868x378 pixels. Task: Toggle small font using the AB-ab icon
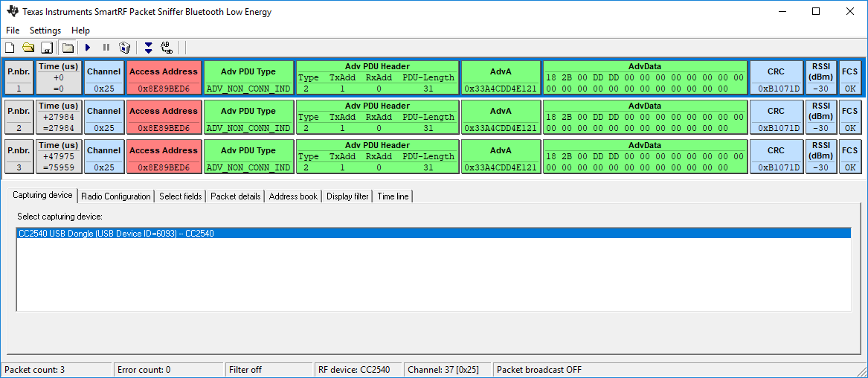coord(167,48)
